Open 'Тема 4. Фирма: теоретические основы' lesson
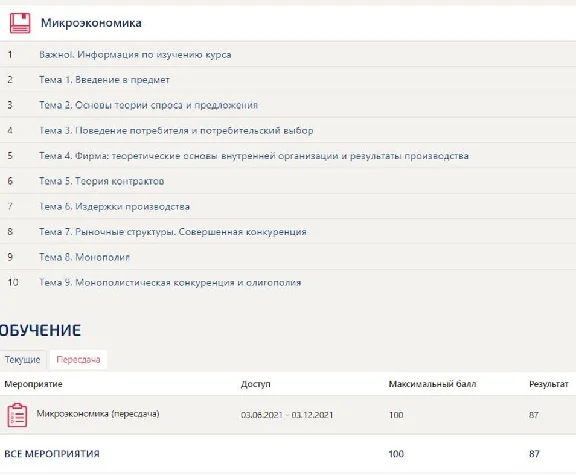This screenshot has width=576, height=475. (254, 156)
